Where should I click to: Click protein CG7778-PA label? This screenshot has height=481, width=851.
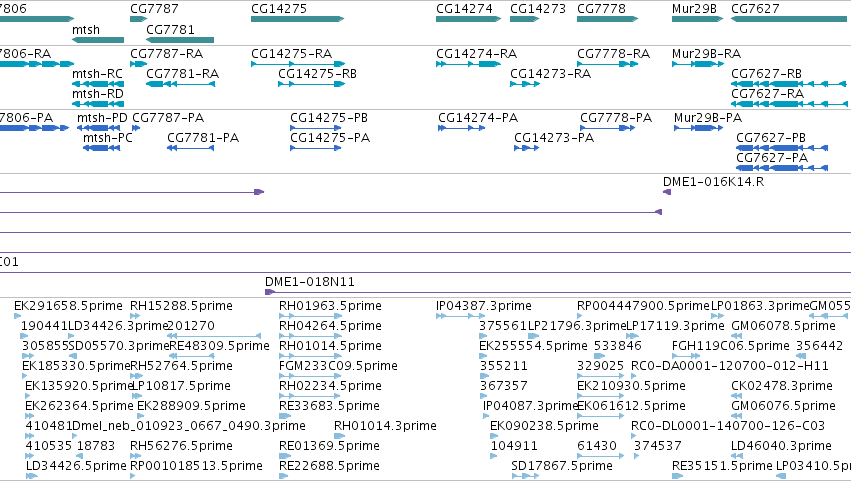pyautogui.click(x=616, y=118)
